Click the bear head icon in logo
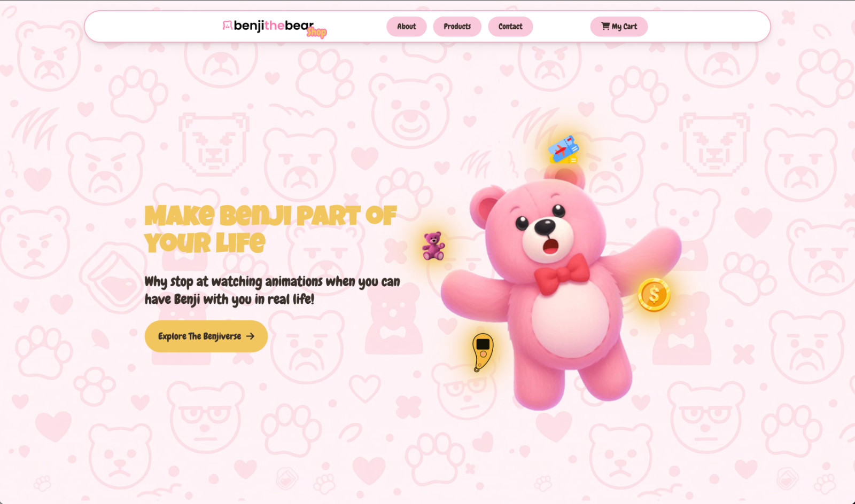This screenshot has height=504, width=855. (227, 26)
